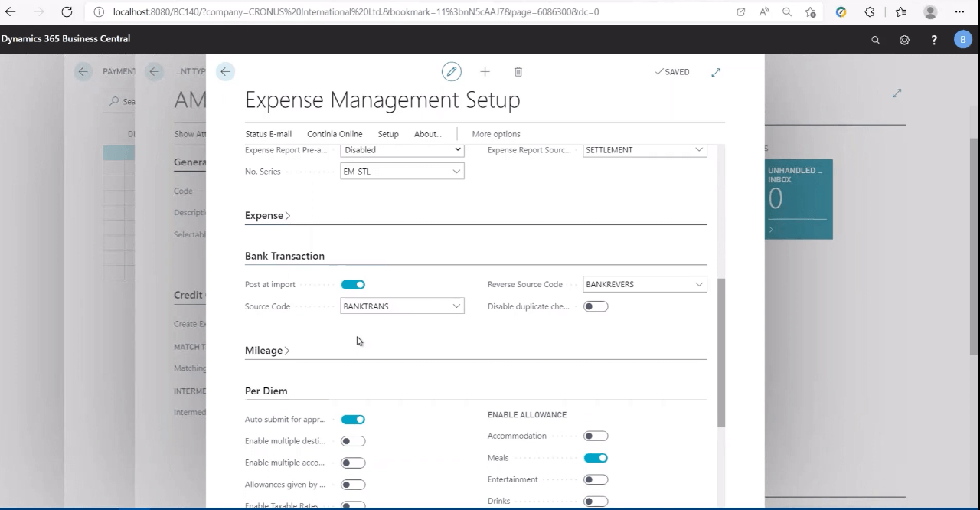Open the Business Central settings gear

pyautogui.click(x=904, y=39)
